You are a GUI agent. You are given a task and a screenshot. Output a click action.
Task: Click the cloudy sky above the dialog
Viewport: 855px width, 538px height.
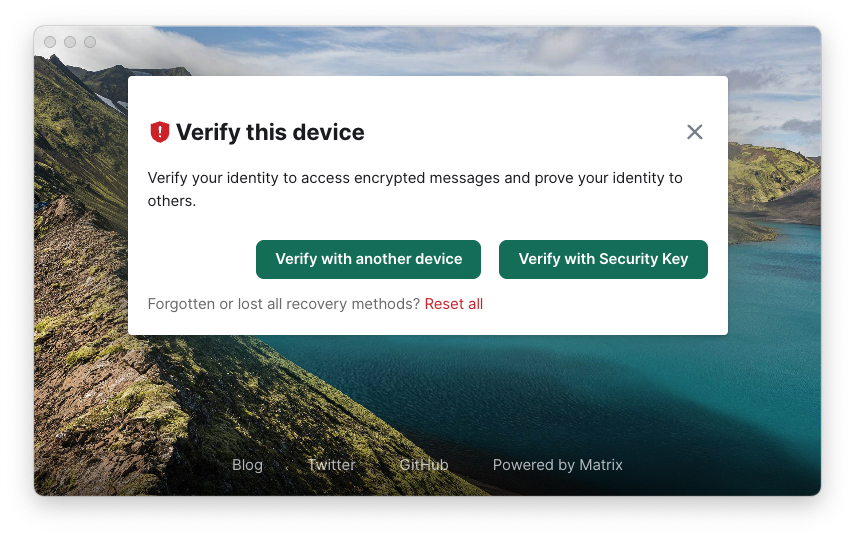point(450,50)
